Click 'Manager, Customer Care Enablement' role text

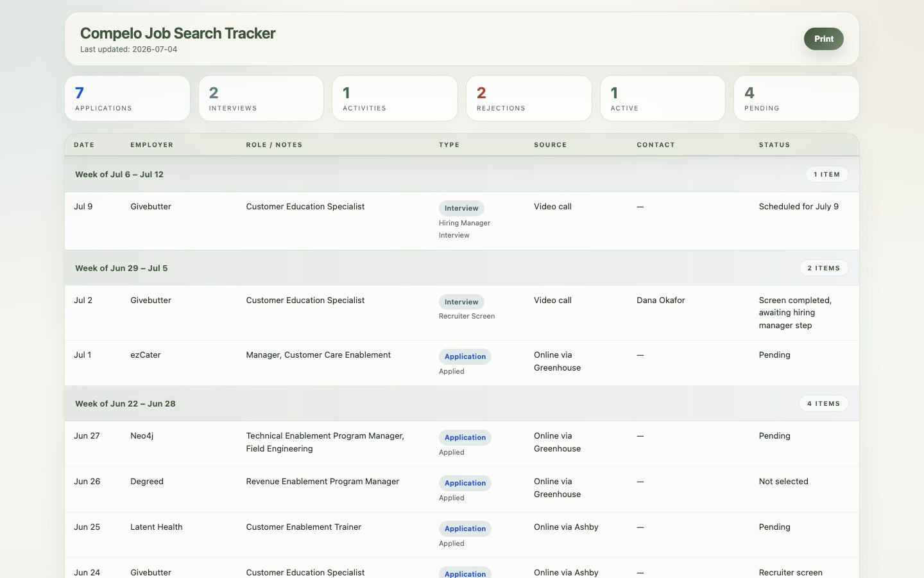[318, 355]
